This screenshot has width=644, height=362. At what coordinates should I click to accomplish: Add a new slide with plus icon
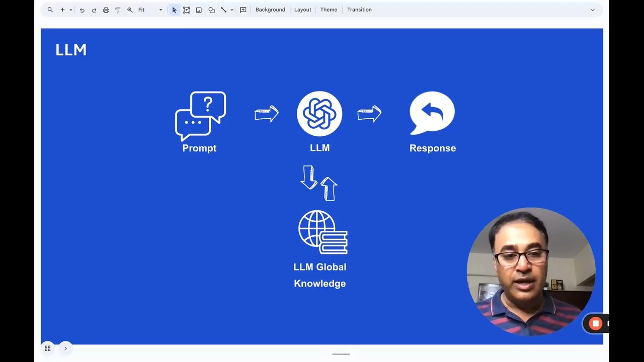(x=62, y=10)
